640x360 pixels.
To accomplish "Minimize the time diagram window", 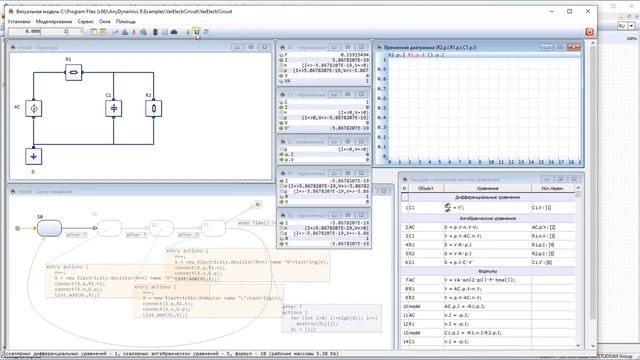I will pyautogui.click(x=547, y=47).
